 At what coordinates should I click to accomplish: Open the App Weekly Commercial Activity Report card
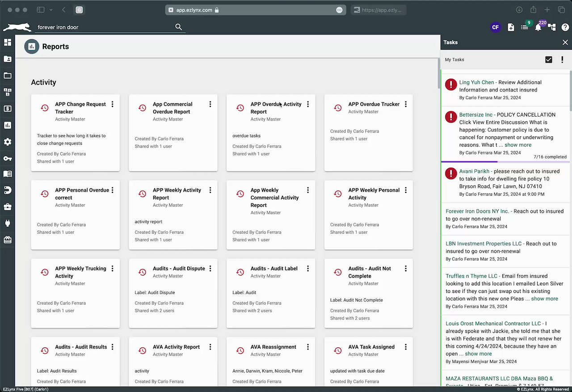point(271,215)
